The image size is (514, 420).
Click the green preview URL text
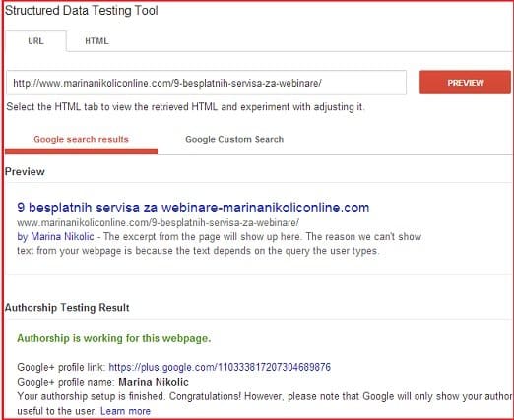[x=158, y=223]
